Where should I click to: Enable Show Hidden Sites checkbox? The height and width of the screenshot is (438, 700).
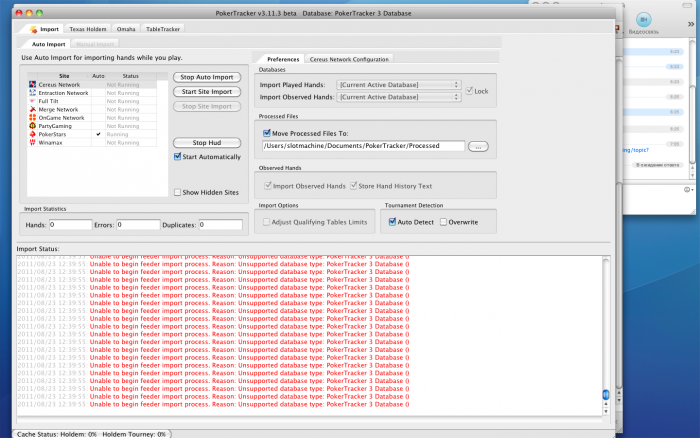point(177,192)
